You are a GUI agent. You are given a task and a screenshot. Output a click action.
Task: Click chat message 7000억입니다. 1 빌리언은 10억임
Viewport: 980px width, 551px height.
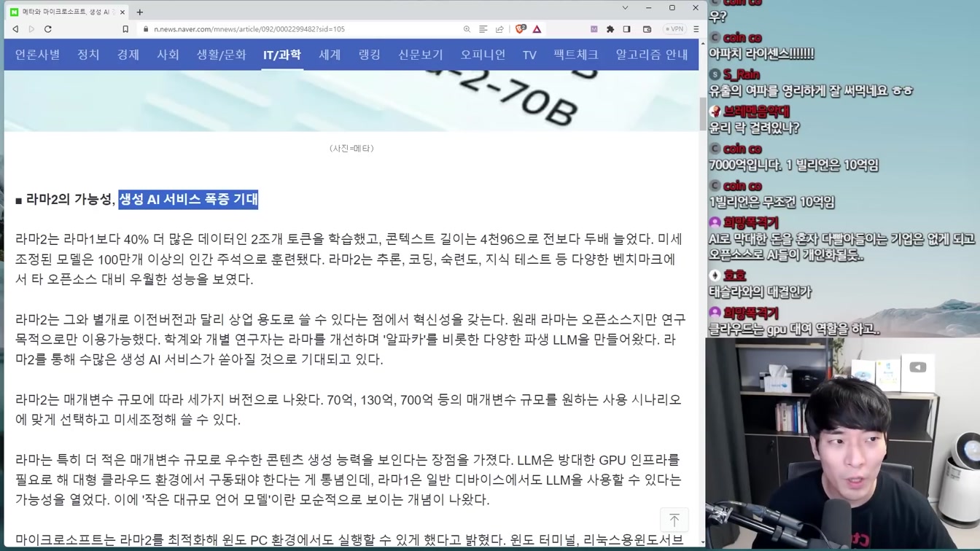point(794,165)
